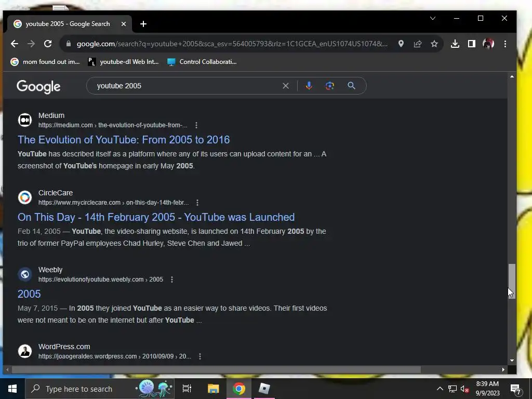Screen dimensions: 532x399
Task: Click the joaogeraldes.wordpress.com URL
Action: coord(115,356)
